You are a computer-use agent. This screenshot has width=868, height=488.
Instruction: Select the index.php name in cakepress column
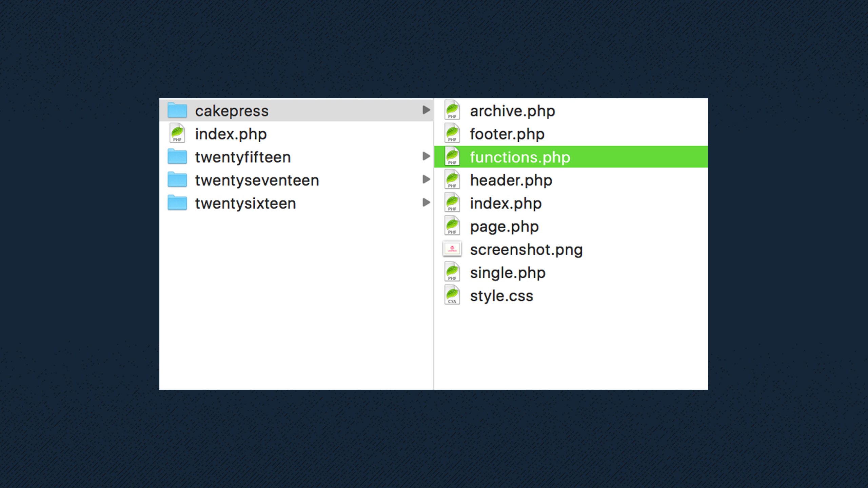click(x=506, y=204)
